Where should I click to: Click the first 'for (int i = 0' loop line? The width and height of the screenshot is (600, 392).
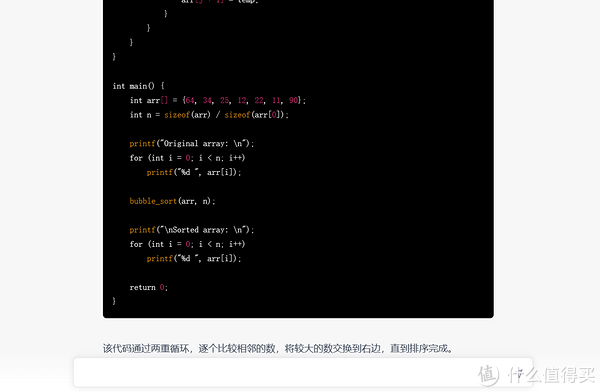pyautogui.click(x=187, y=158)
